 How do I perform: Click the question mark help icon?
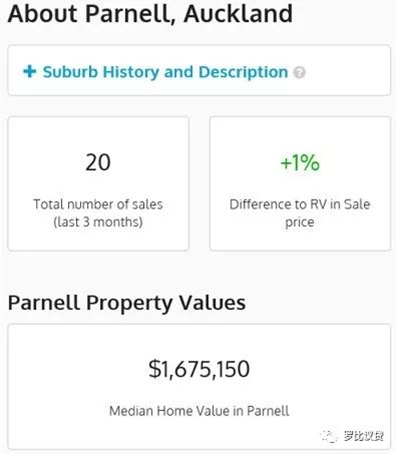coord(299,72)
